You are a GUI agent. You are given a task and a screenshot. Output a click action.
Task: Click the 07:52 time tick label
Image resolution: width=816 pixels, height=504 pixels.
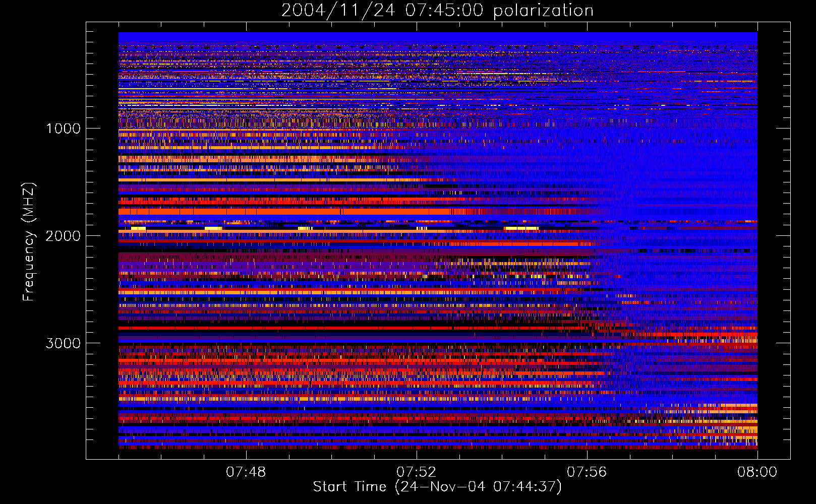[416, 472]
